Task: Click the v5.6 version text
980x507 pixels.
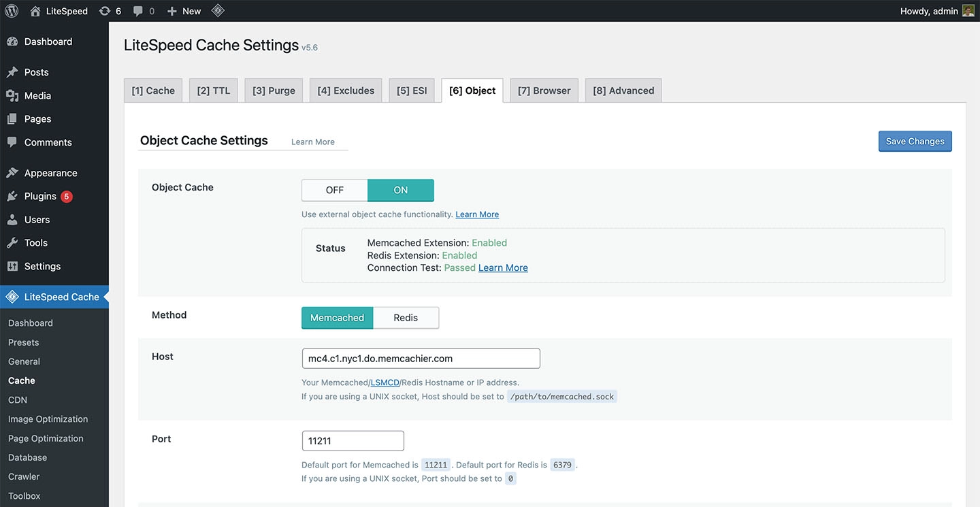Action: 310,48
